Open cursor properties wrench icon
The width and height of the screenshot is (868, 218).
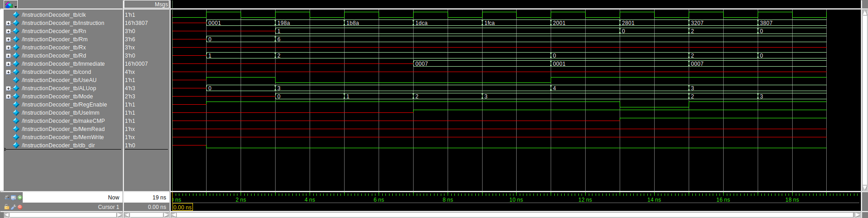pos(13,207)
